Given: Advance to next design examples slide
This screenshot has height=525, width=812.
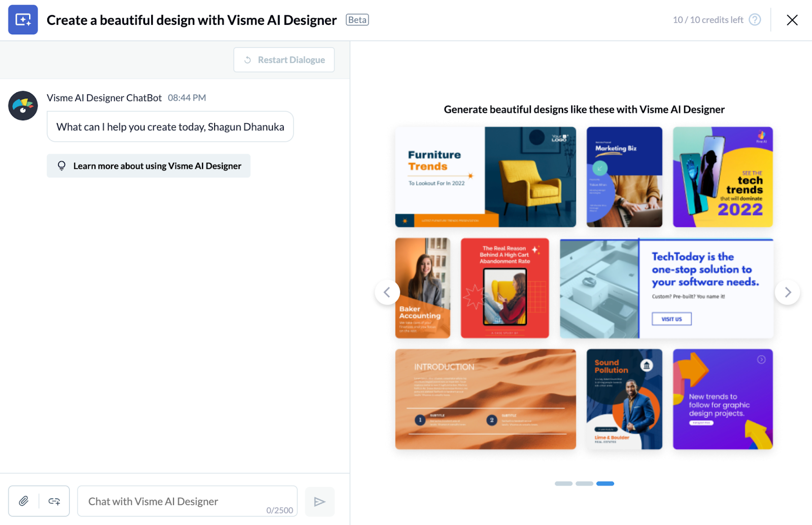Looking at the screenshot, I should 788,292.
